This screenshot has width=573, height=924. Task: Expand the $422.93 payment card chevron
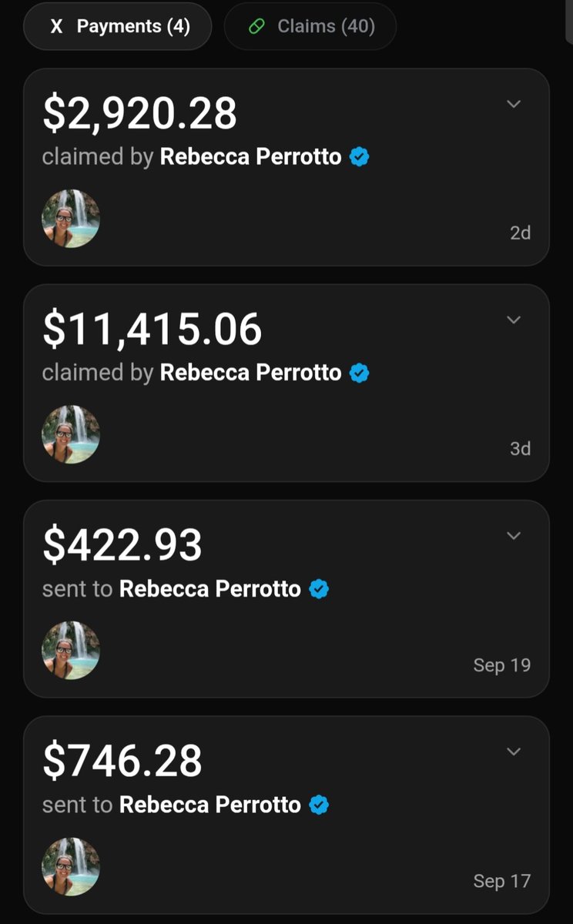(x=514, y=535)
